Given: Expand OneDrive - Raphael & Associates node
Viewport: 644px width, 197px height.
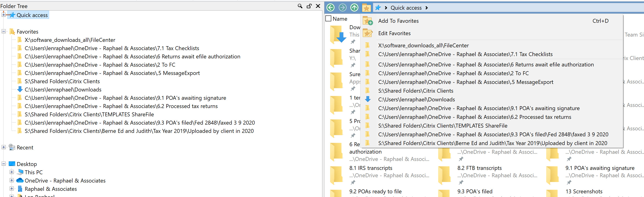Looking at the screenshot, I should (11, 180).
